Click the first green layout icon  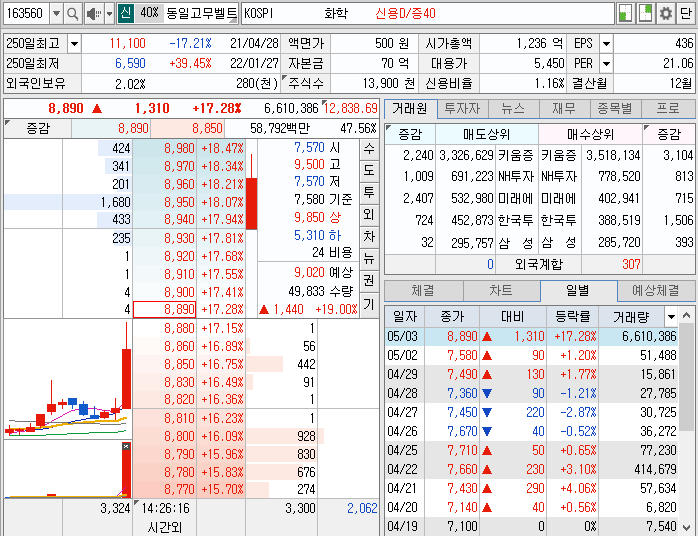tap(625, 13)
